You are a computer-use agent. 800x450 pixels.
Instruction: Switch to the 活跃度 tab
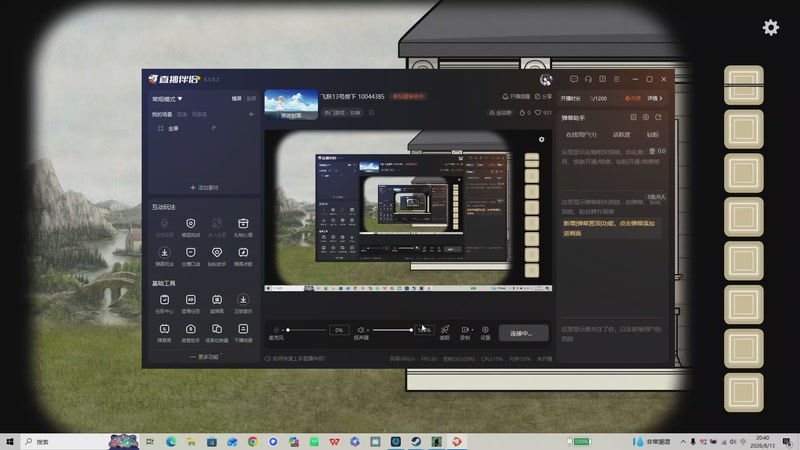tap(621, 135)
